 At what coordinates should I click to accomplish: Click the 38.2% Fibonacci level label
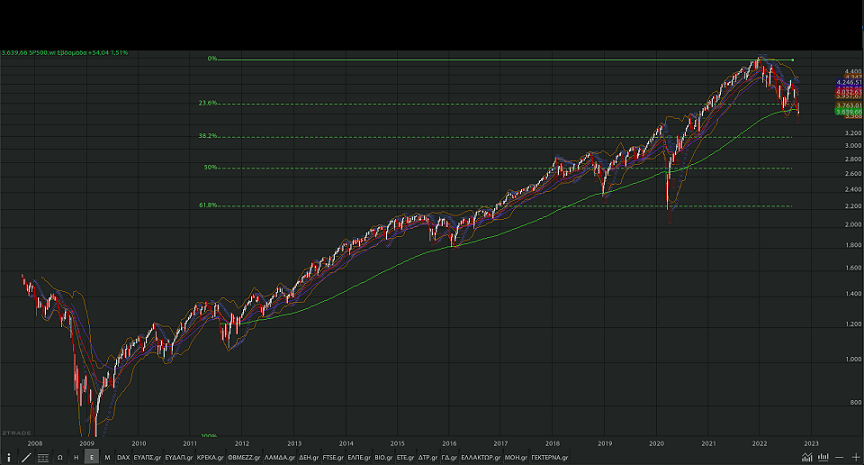(x=208, y=136)
